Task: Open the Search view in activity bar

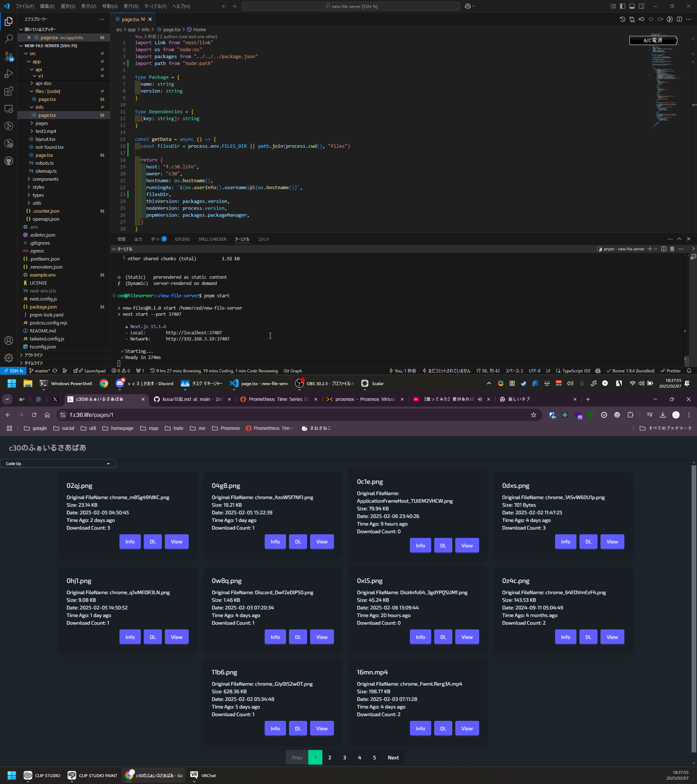Action: point(8,39)
